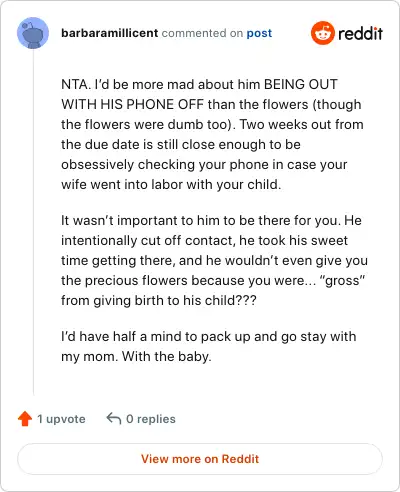The width and height of the screenshot is (400, 492).
Task: Click the sentence "With the baby."
Action: (167, 356)
